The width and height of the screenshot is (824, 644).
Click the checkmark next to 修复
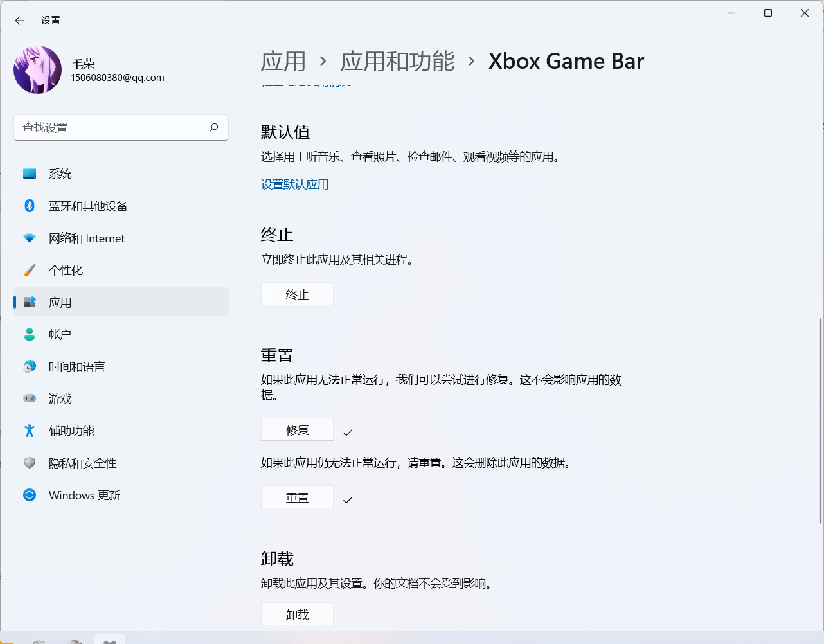tap(348, 433)
